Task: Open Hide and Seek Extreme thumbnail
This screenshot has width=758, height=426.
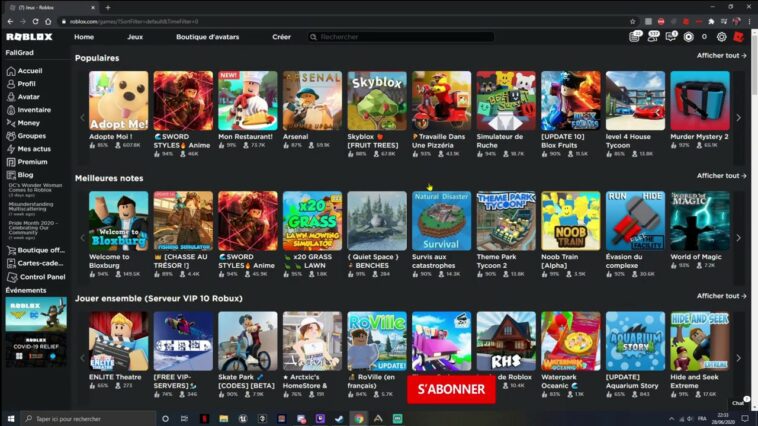Action: 700,341
